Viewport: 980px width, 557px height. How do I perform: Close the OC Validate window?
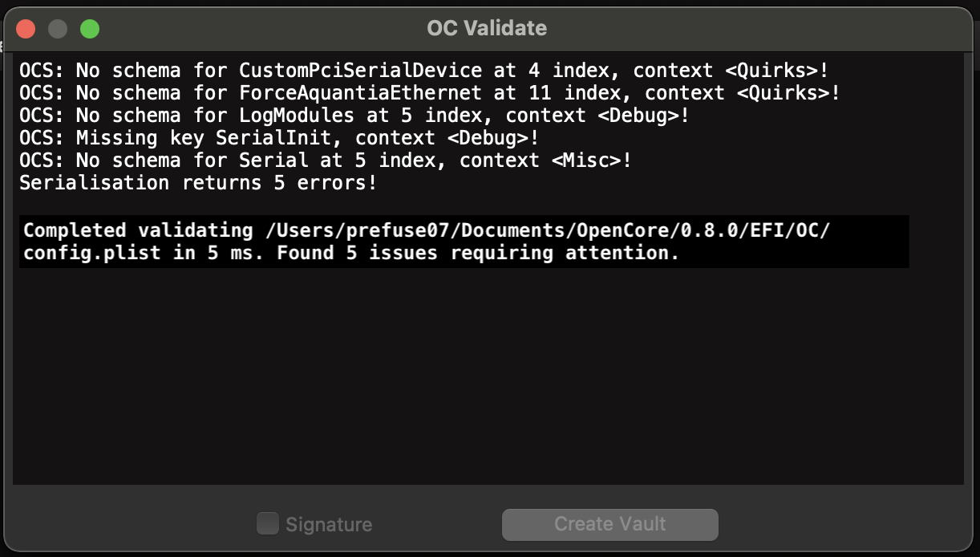pos(26,29)
